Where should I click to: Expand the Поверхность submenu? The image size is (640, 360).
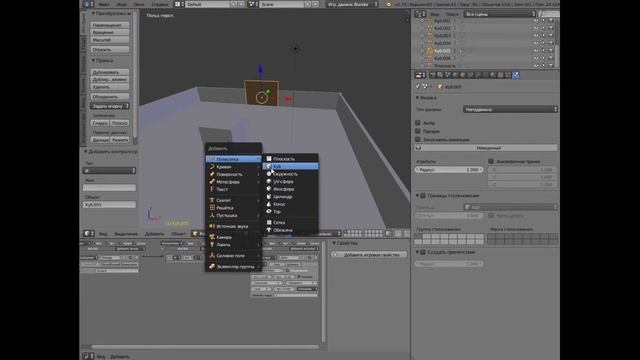point(233,174)
